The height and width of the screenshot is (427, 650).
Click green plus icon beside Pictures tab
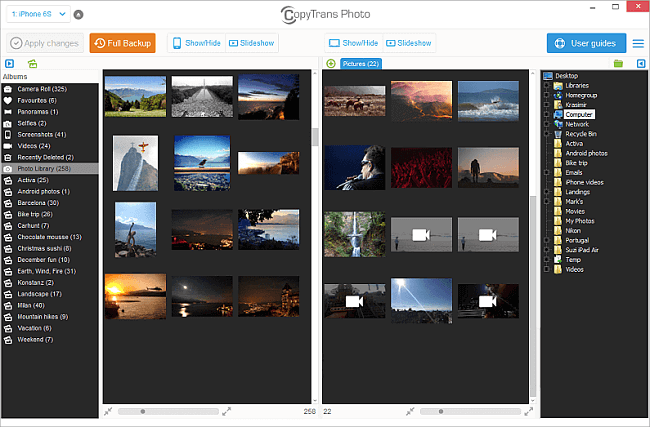[x=331, y=64]
